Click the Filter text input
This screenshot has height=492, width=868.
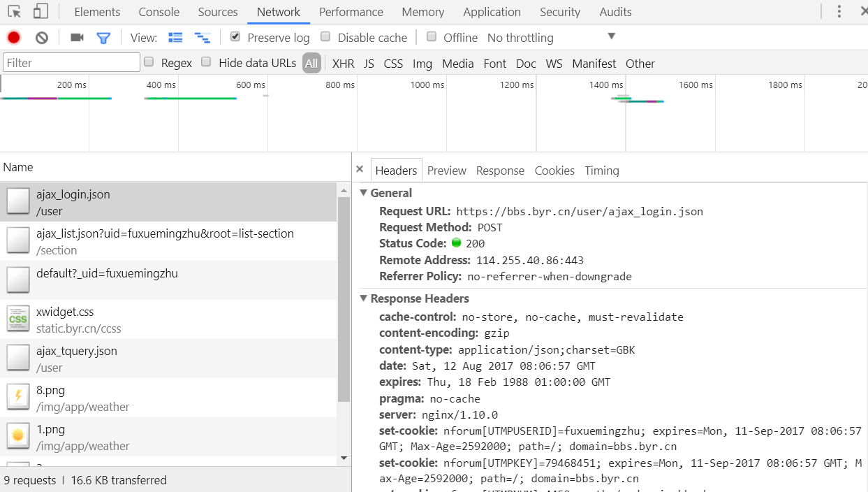tap(71, 63)
